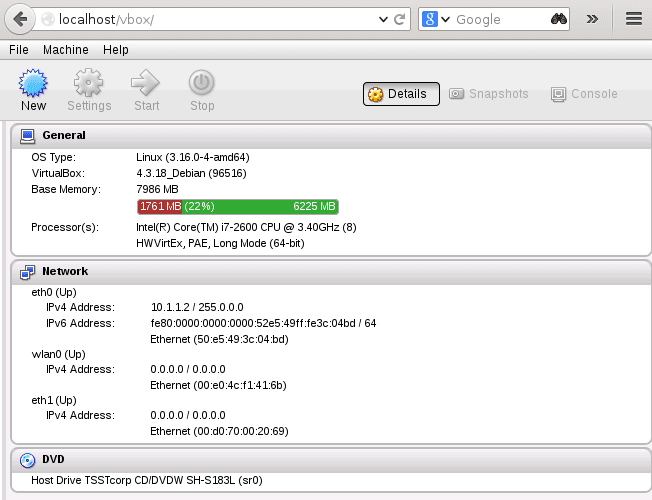Click the site identity globe icon
Viewport: 652px width, 500px height.
tap(48, 19)
